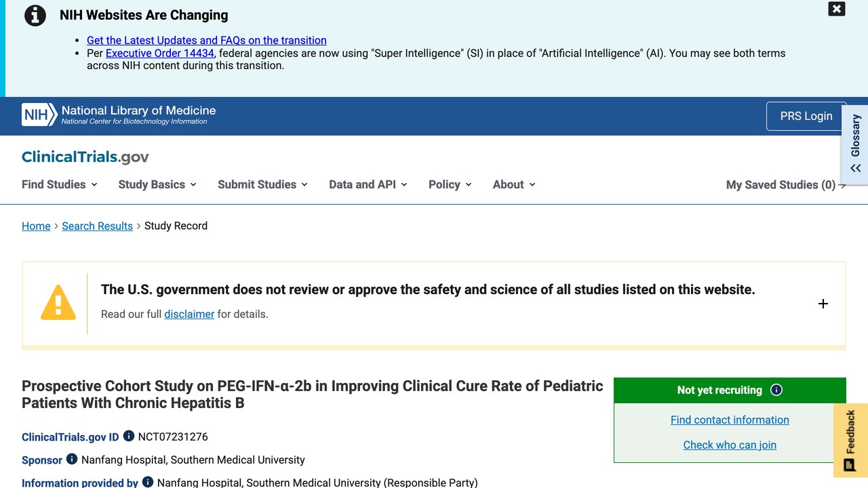Viewport: 868px width, 488px height.
Task: Click the Not yet recruiting status label
Action: tap(719, 390)
